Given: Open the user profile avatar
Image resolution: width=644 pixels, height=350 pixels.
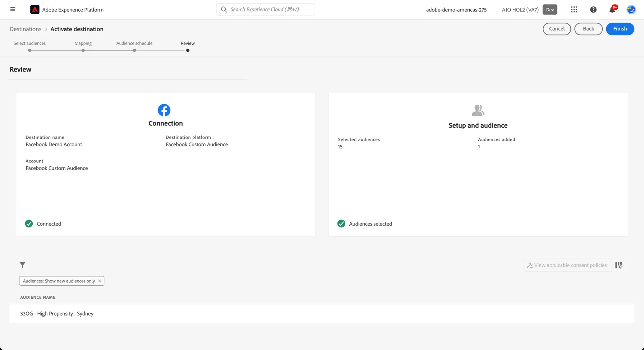Looking at the screenshot, I should click(x=631, y=10).
